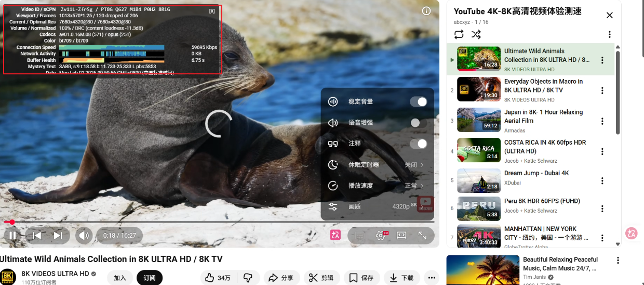Click the playlist panel vertical scrollbar
The width and height of the screenshot is (644, 285).
618,92
